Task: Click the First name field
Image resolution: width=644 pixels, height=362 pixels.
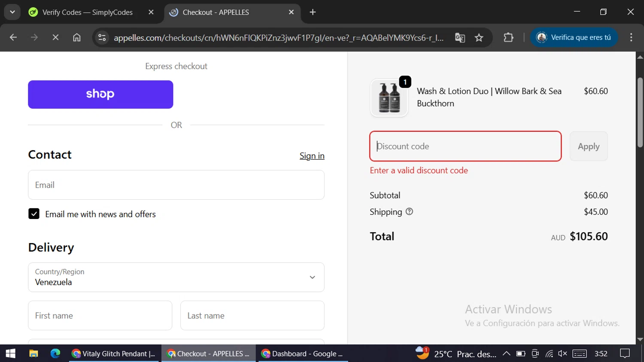Action: tap(100, 316)
